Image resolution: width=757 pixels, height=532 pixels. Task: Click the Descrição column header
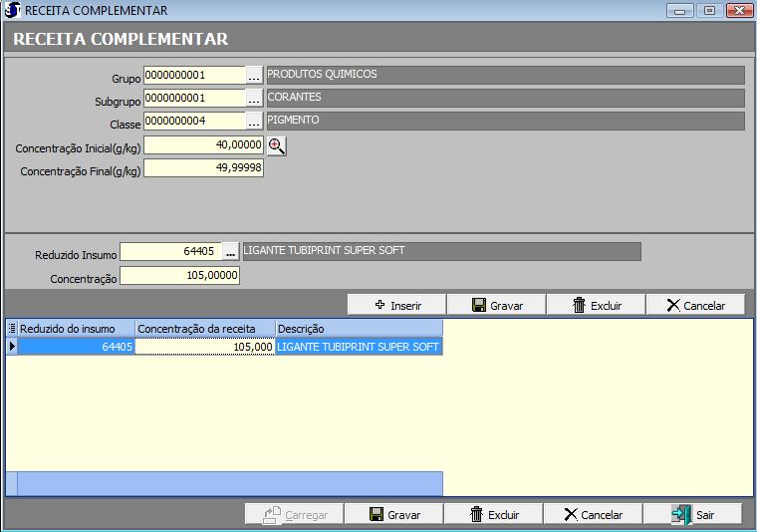[x=359, y=329]
